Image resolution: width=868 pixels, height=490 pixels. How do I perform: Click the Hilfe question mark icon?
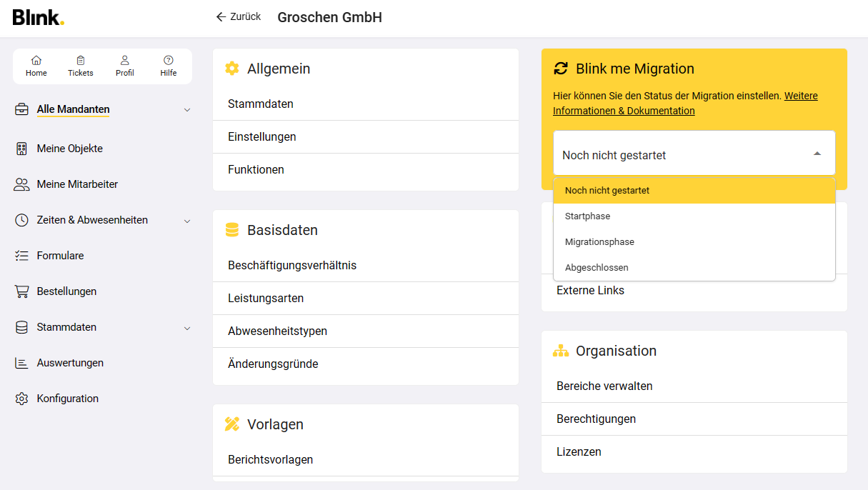coord(169,61)
